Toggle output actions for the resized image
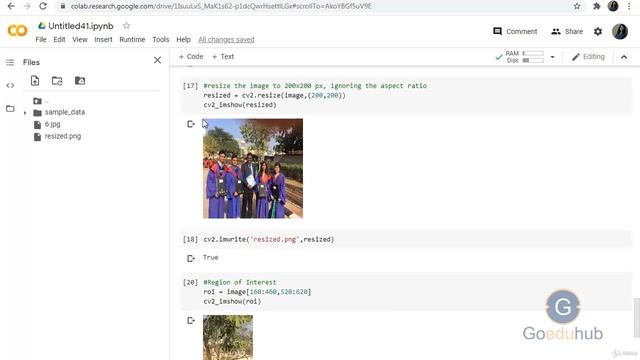 click(191, 124)
